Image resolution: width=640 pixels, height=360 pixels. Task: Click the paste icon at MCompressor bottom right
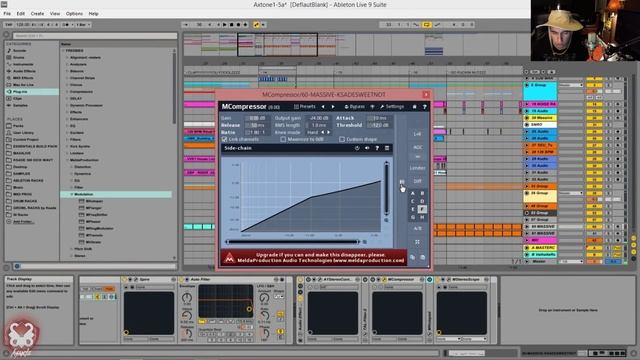tap(422, 258)
